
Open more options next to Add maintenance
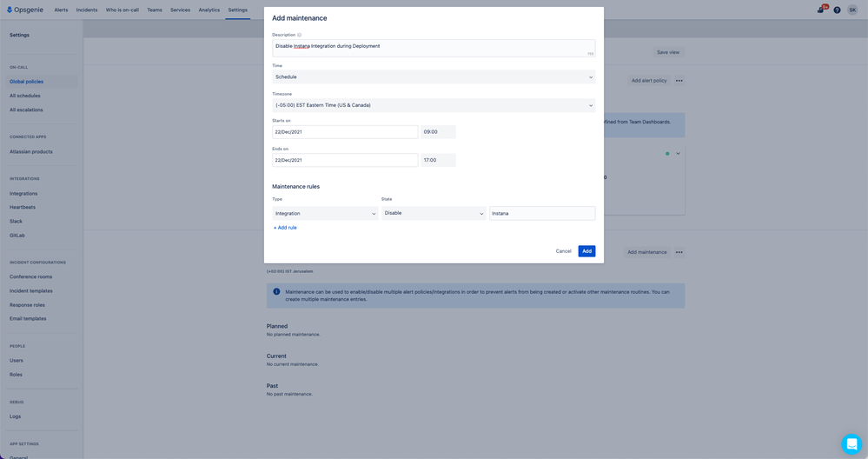tap(679, 252)
